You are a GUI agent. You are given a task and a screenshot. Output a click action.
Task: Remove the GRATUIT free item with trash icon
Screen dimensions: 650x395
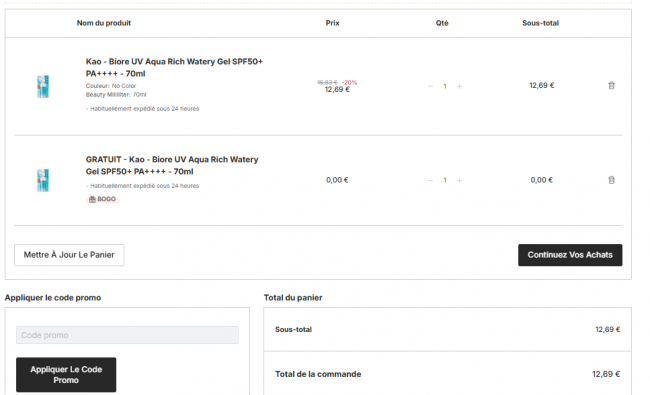(x=611, y=180)
